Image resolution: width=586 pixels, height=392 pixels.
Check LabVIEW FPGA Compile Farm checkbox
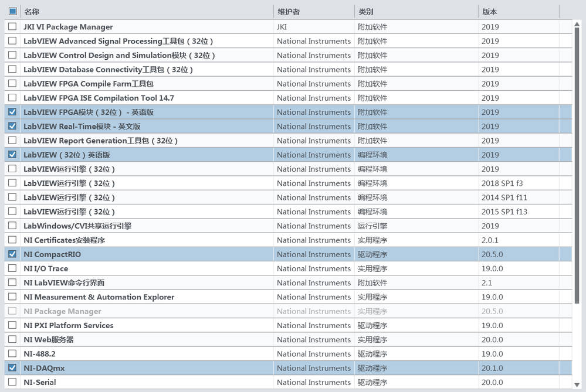pyautogui.click(x=12, y=83)
